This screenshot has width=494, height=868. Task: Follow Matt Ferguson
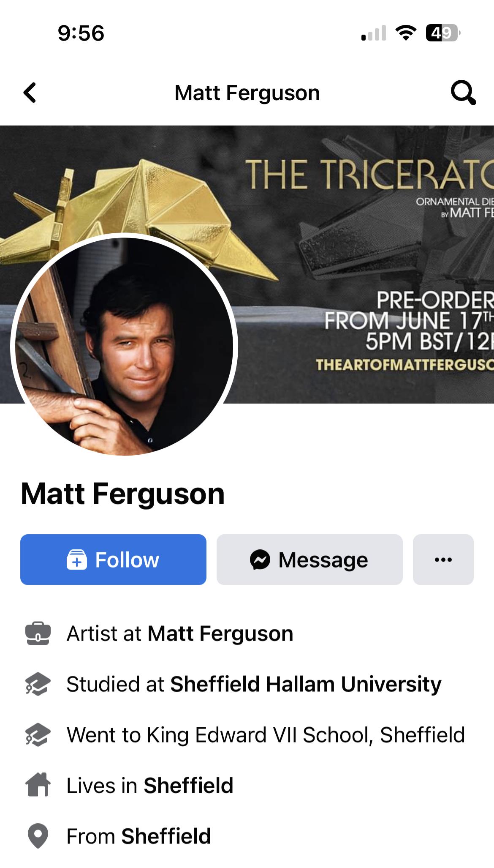click(113, 560)
